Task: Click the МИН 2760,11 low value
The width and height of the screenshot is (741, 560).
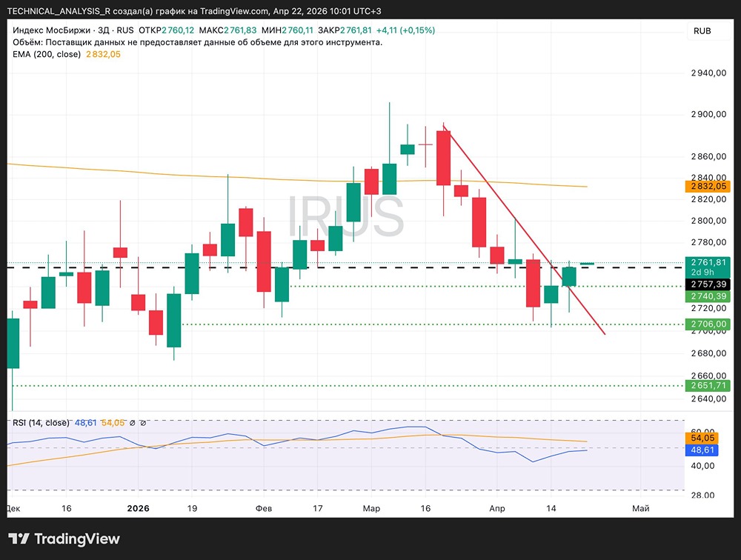Action: (x=288, y=30)
